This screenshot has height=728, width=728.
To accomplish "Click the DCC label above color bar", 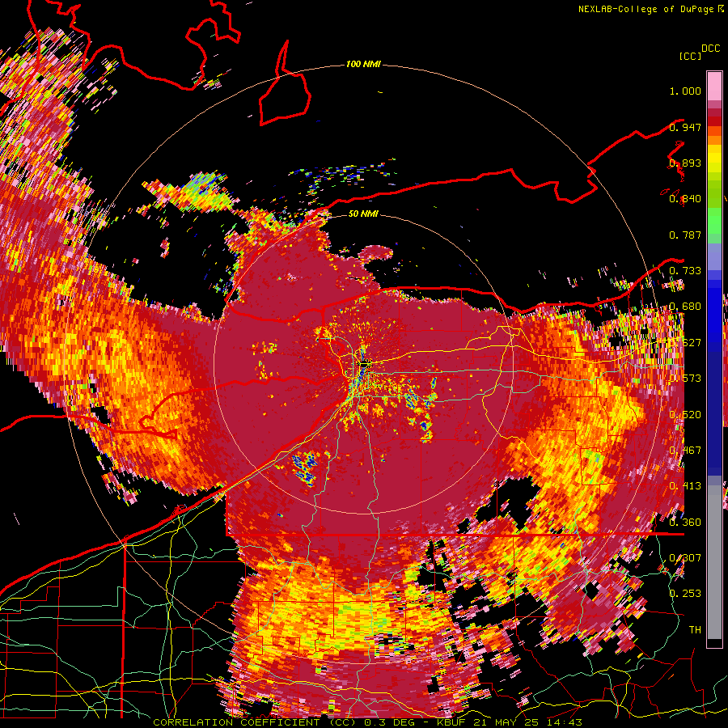I will 710,49.
